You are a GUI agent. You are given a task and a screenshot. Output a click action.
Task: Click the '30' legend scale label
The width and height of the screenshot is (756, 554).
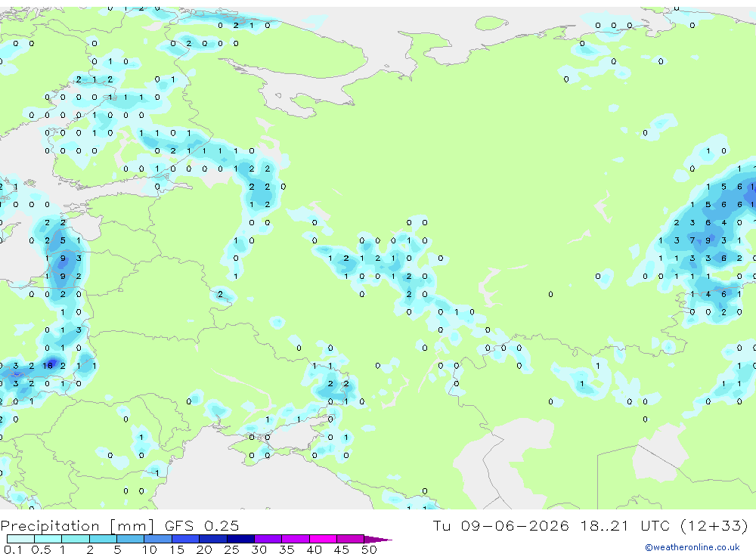click(259, 549)
